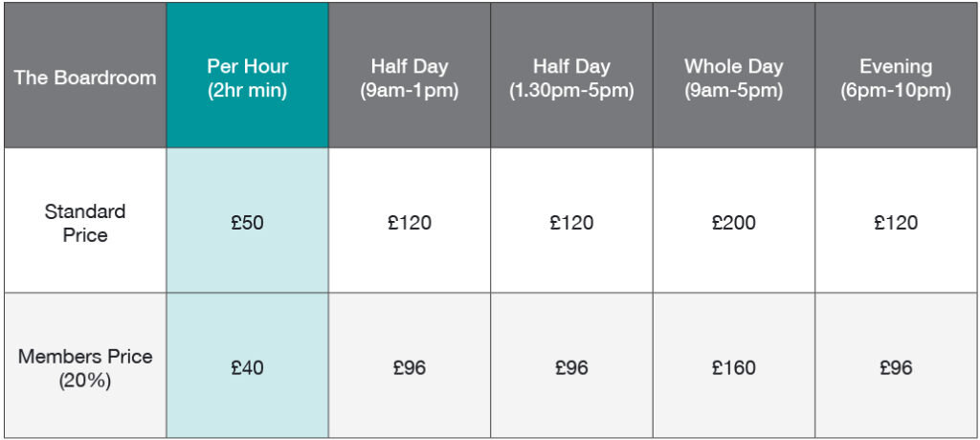Pick the £120 standard morning half day price
This screenshot has width=980, height=440.
click(x=410, y=223)
